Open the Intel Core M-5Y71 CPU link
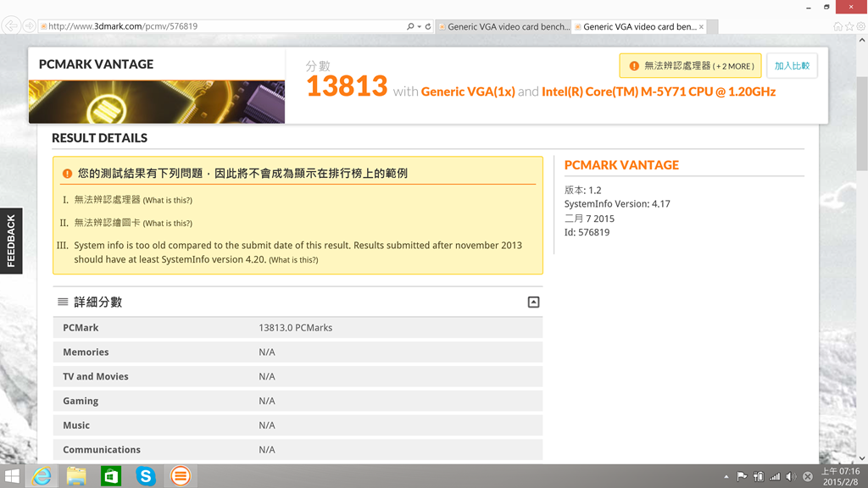This screenshot has width=868, height=488. point(658,91)
